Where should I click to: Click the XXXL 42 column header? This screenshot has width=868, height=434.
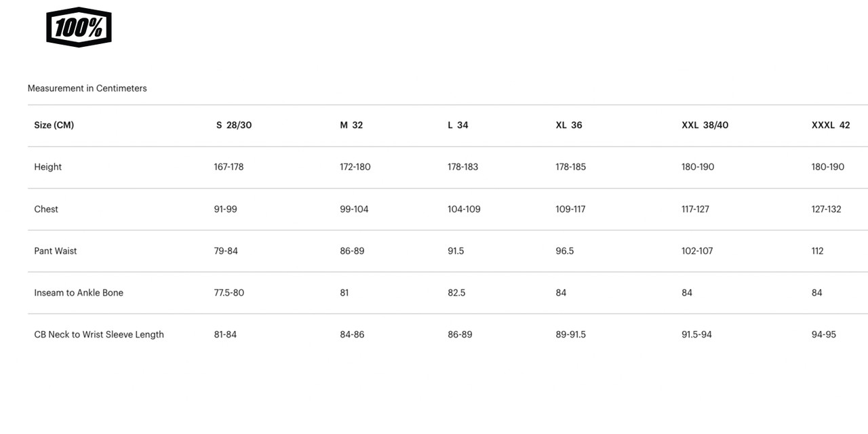[831, 125]
